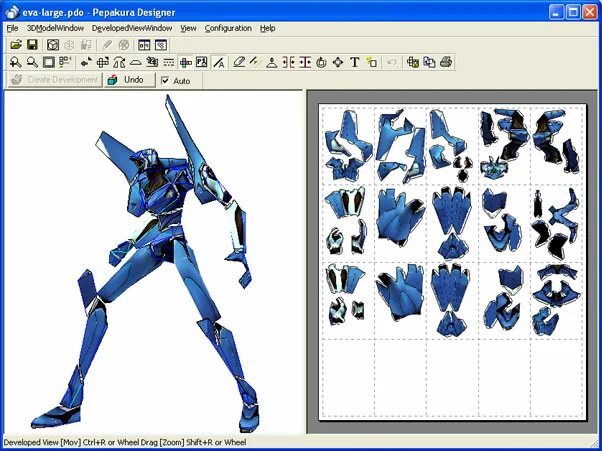Select green-centered part on first row

point(494,169)
